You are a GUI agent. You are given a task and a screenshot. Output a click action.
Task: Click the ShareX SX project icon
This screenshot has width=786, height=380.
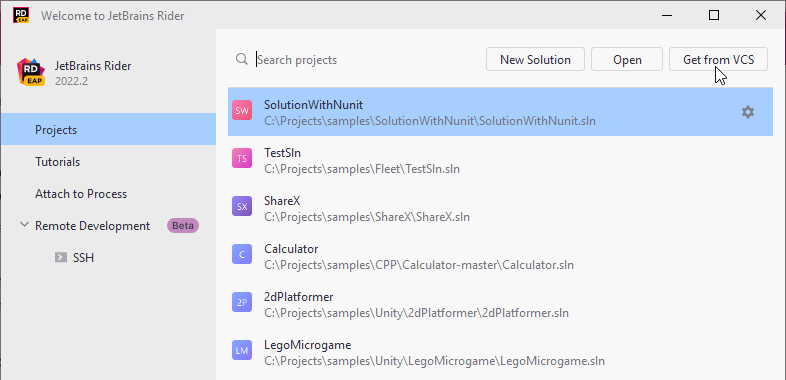click(x=242, y=207)
